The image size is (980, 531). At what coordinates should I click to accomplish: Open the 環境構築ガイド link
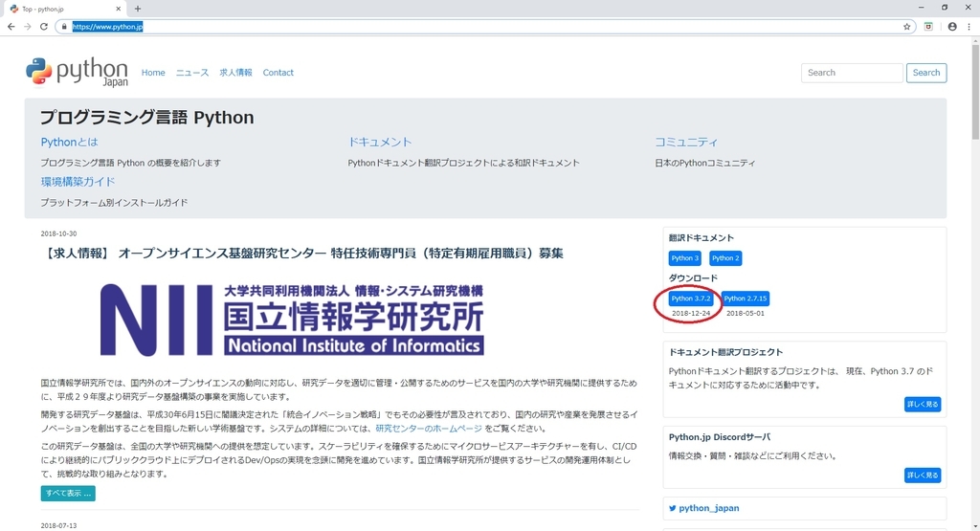pyautogui.click(x=78, y=182)
